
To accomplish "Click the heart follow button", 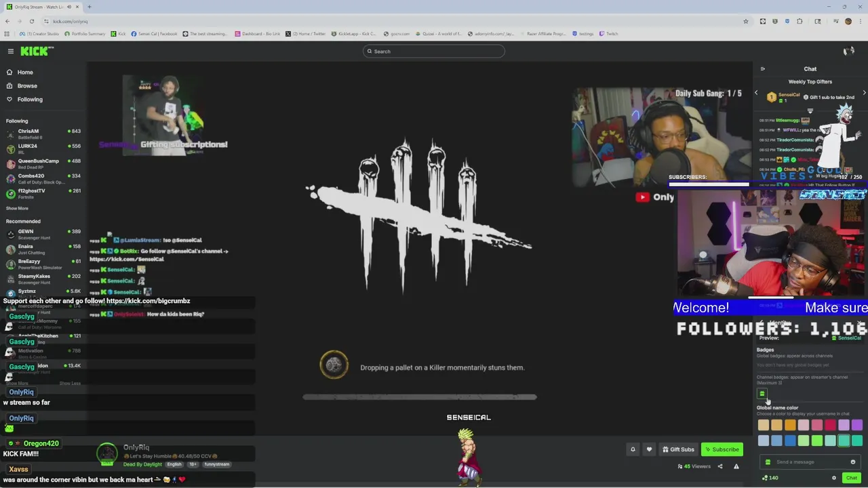I will tap(649, 449).
